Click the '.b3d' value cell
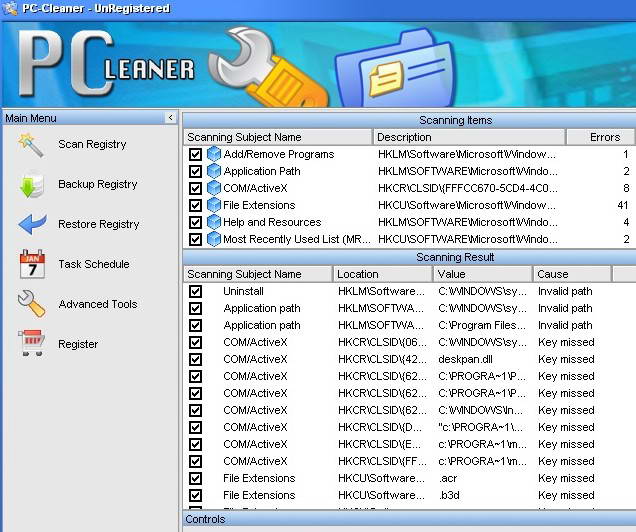This screenshot has width=636, height=532. click(x=449, y=496)
